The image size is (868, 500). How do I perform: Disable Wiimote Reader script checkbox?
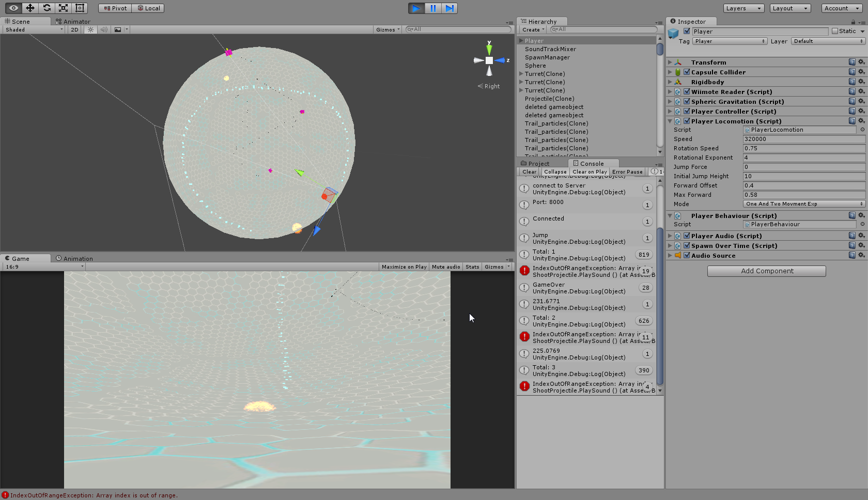click(x=687, y=91)
